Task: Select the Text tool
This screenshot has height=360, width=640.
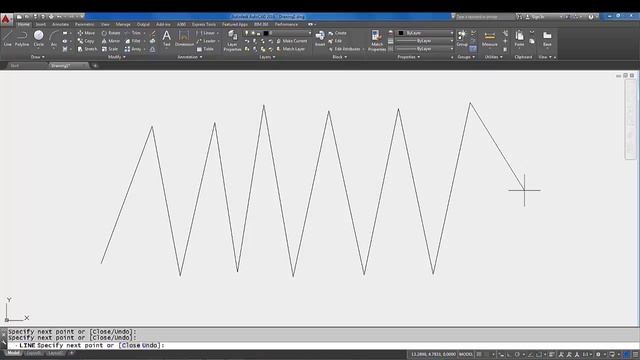Action: tap(167, 38)
